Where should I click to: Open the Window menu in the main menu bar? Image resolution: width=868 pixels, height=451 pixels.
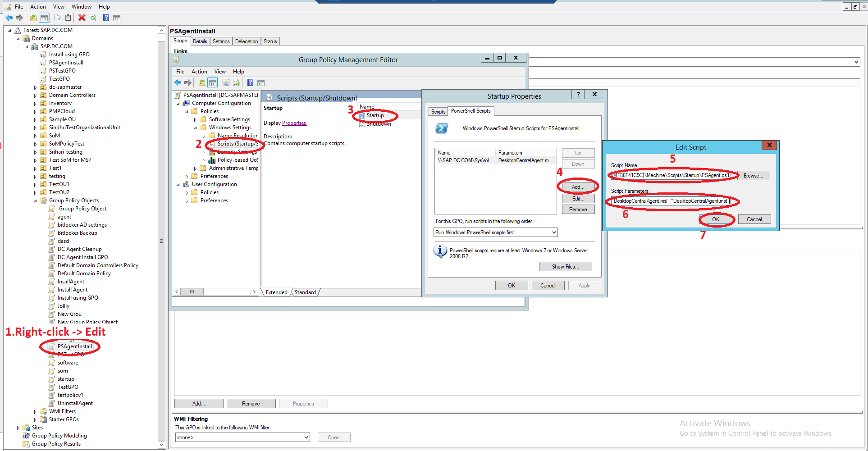tap(82, 7)
